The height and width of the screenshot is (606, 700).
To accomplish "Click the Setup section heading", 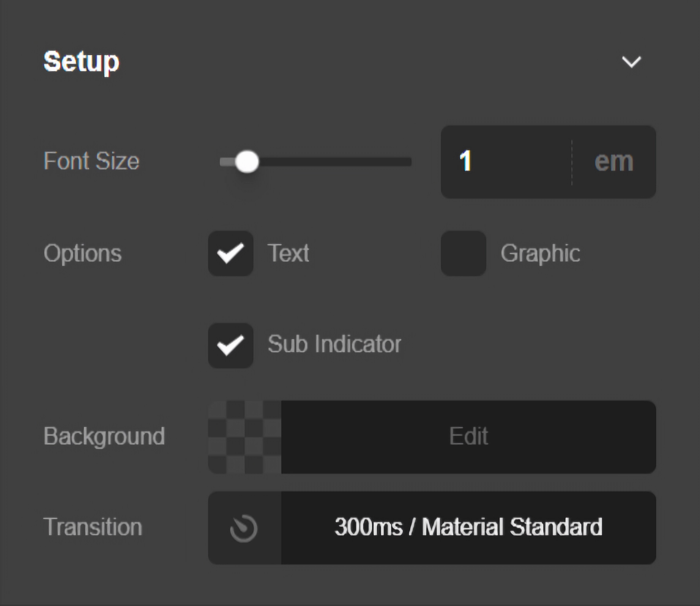I will (81, 62).
